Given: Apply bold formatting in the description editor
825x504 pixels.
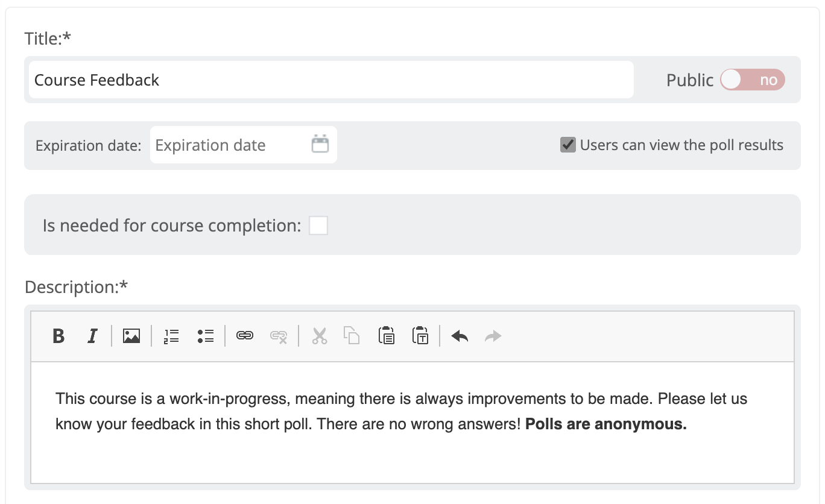Looking at the screenshot, I should (58, 336).
